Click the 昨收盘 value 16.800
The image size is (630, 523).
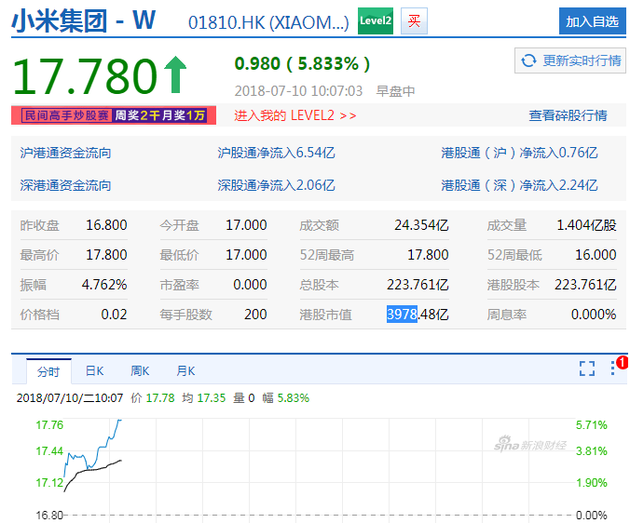click(106, 225)
